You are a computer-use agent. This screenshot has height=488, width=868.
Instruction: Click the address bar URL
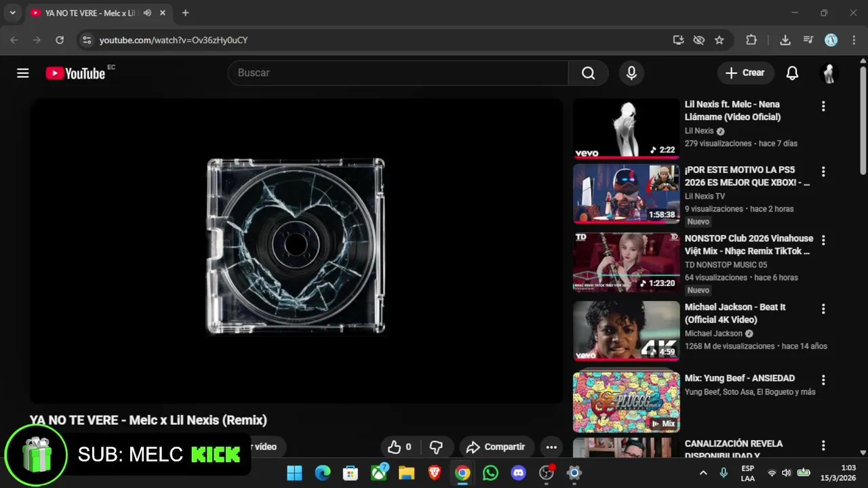point(174,40)
